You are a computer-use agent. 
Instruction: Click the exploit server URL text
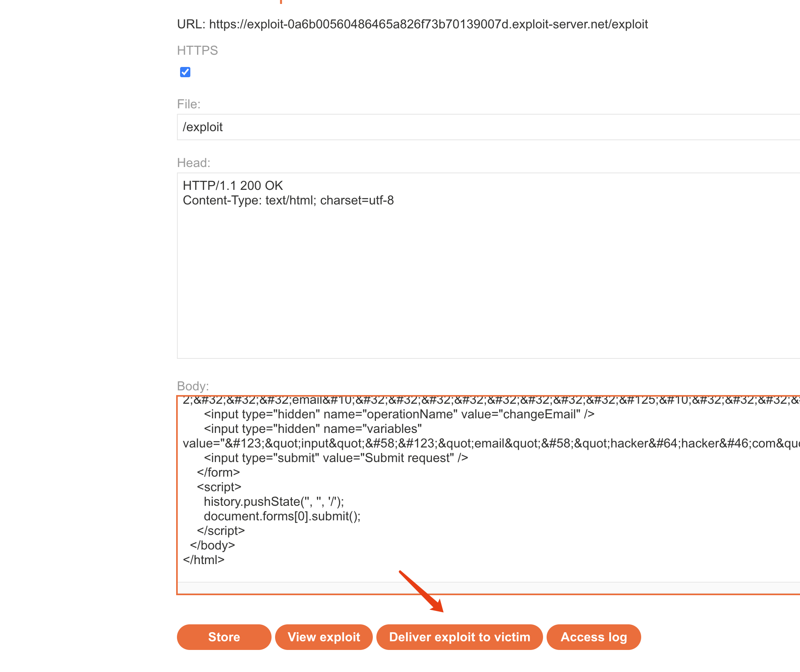point(428,24)
